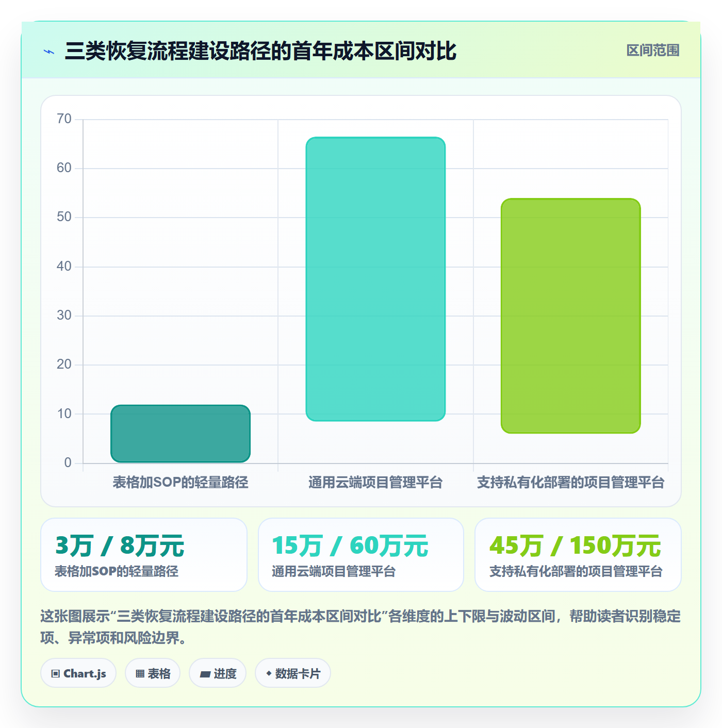This screenshot has height=728, width=722.
Task: Click the y-axis tick label 0
Action: (x=68, y=463)
